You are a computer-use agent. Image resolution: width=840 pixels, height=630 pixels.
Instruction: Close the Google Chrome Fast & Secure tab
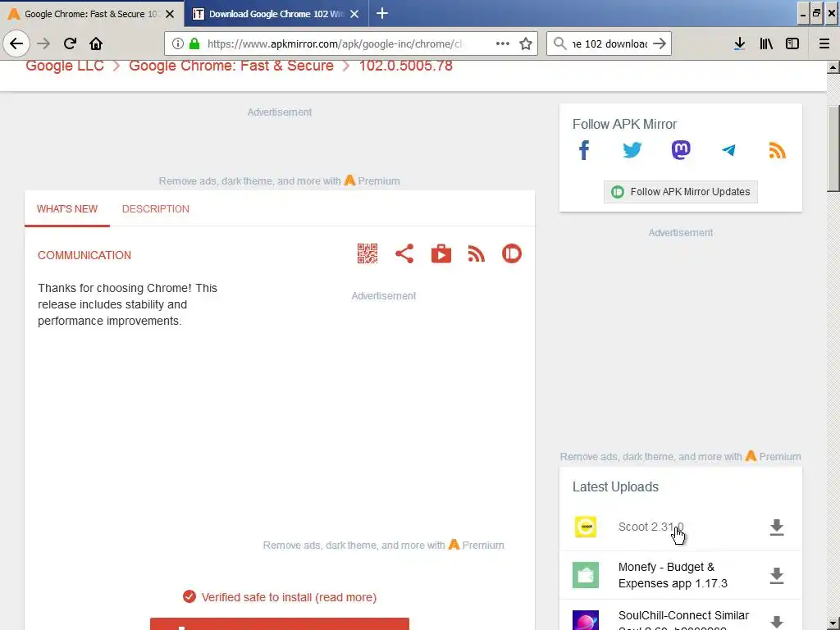(170, 14)
